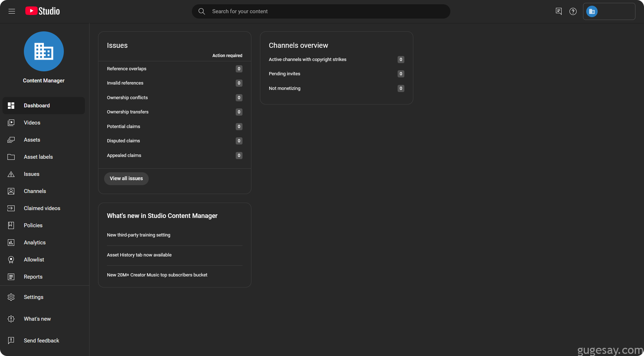Navigate to Assets page
Viewport: 644px width, 356px height.
(44, 140)
